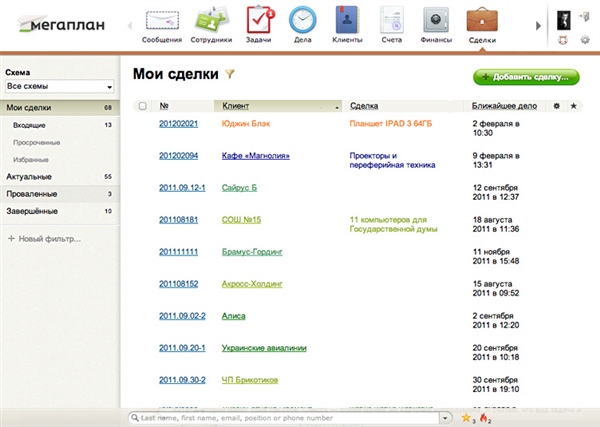Open the Сотрудники employees icon
Viewport: 600px width, 427px height.
211,20
